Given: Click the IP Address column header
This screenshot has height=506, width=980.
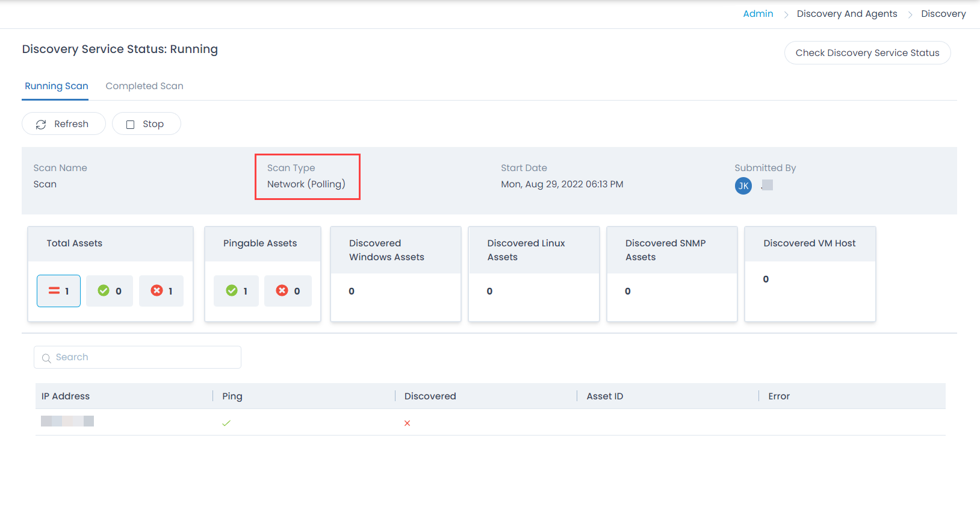Looking at the screenshot, I should coord(66,396).
